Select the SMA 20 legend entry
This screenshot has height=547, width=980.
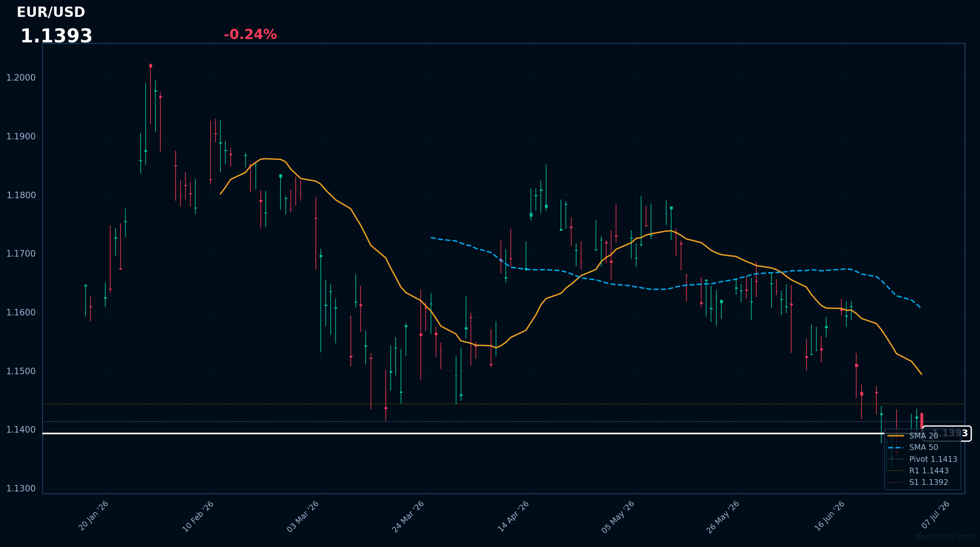coord(913,436)
